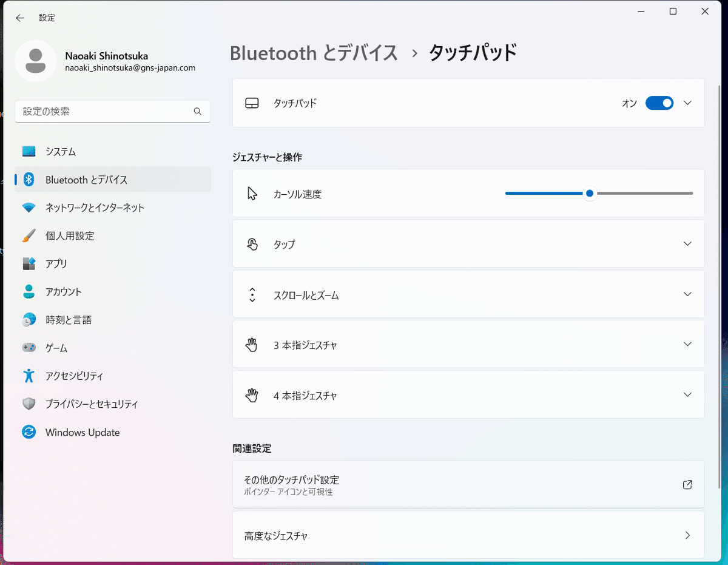Screen dimensions: 728x565
Task: Go to Windows Update settings
Action: pyautogui.click(x=113, y=432)
